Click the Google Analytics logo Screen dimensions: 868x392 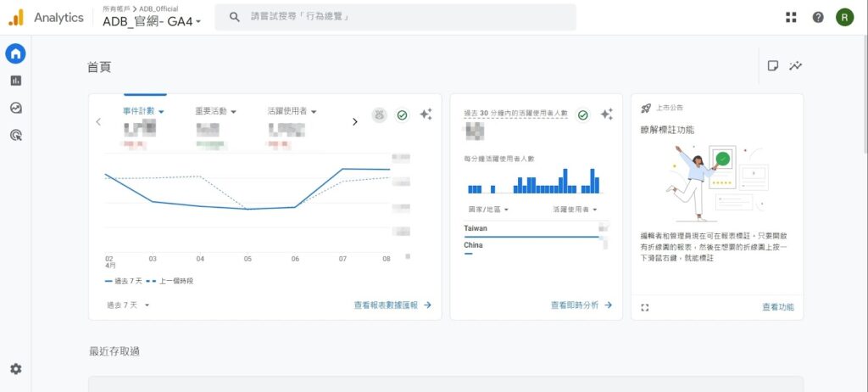(x=15, y=18)
